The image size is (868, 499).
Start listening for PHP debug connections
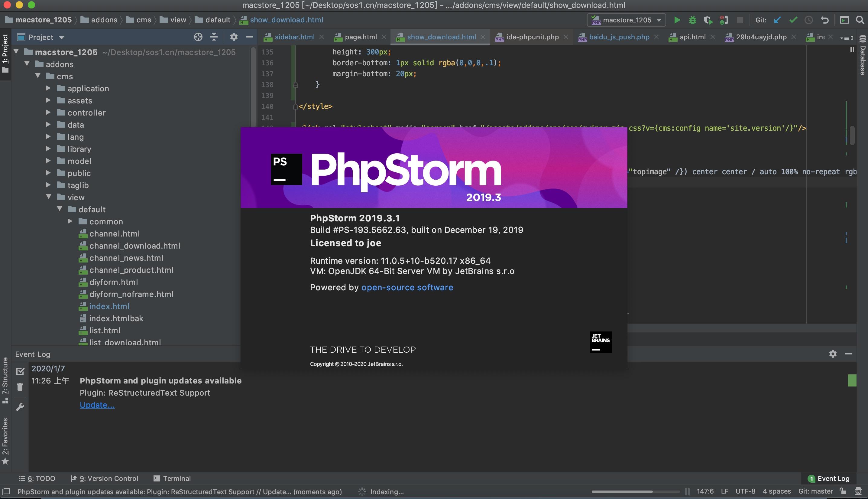(x=724, y=20)
